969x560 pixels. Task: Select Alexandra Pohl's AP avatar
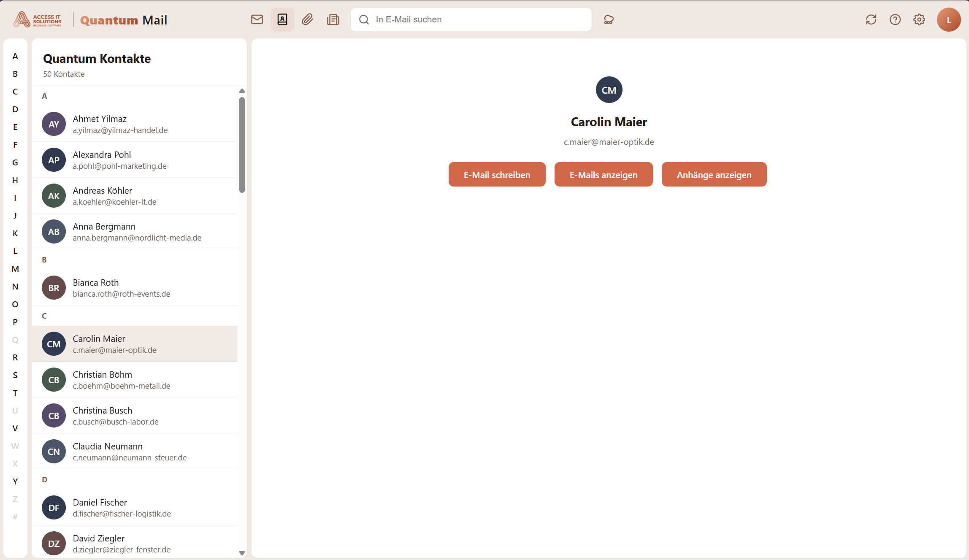point(54,160)
